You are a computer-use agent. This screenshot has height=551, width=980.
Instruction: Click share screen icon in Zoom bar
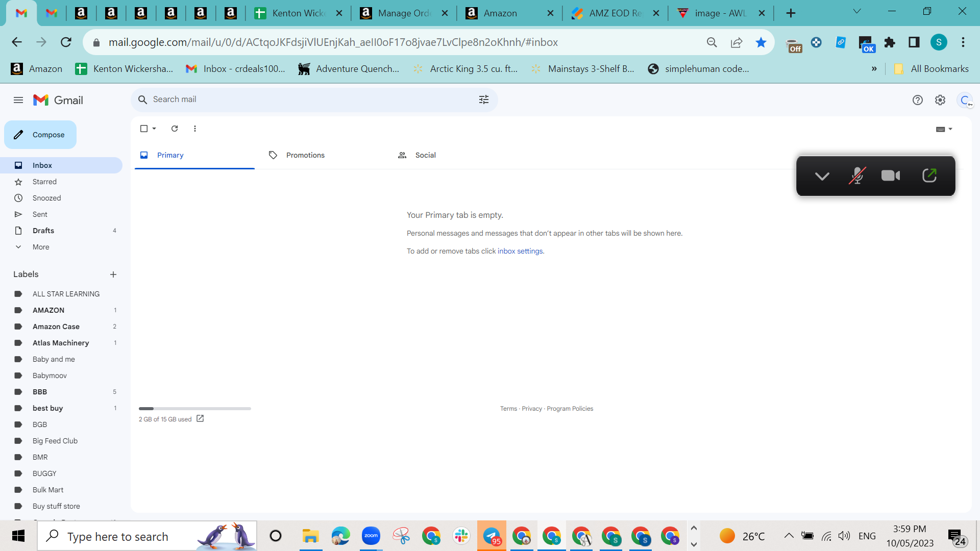coord(929,176)
